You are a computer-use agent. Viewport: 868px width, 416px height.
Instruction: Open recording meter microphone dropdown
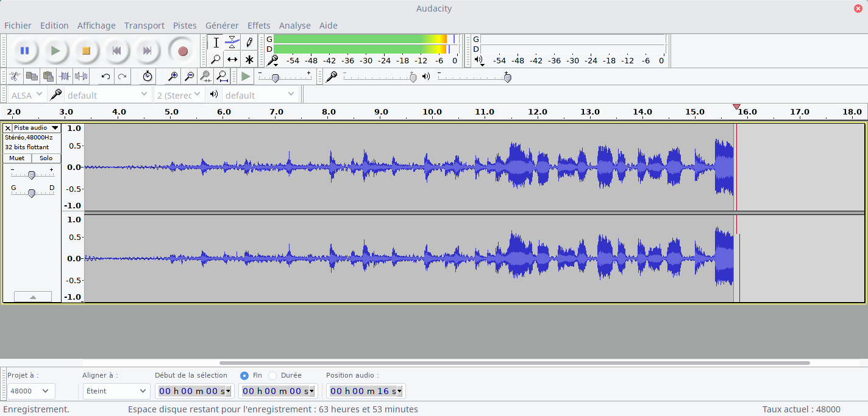(272, 60)
